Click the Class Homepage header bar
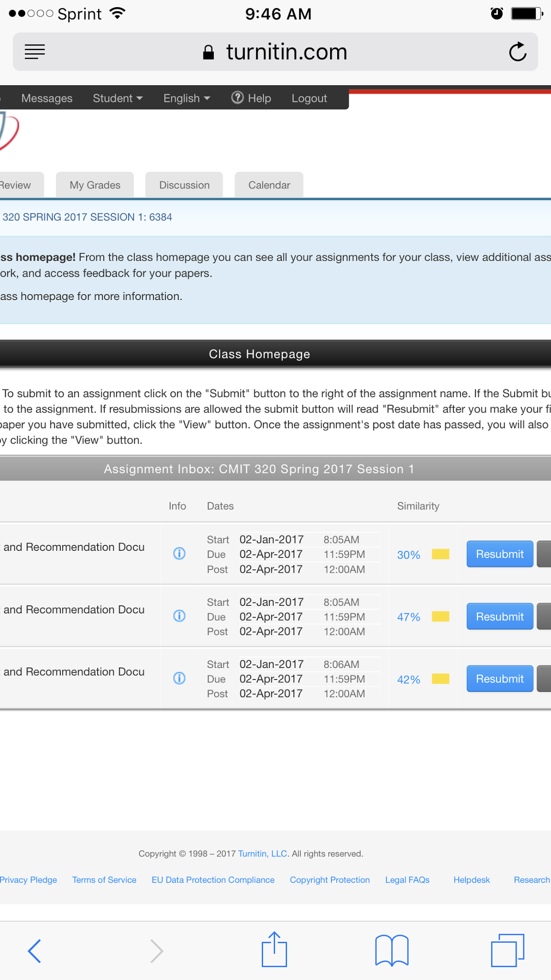Image resolution: width=551 pixels, height=980 pixels. click(275, 354)
